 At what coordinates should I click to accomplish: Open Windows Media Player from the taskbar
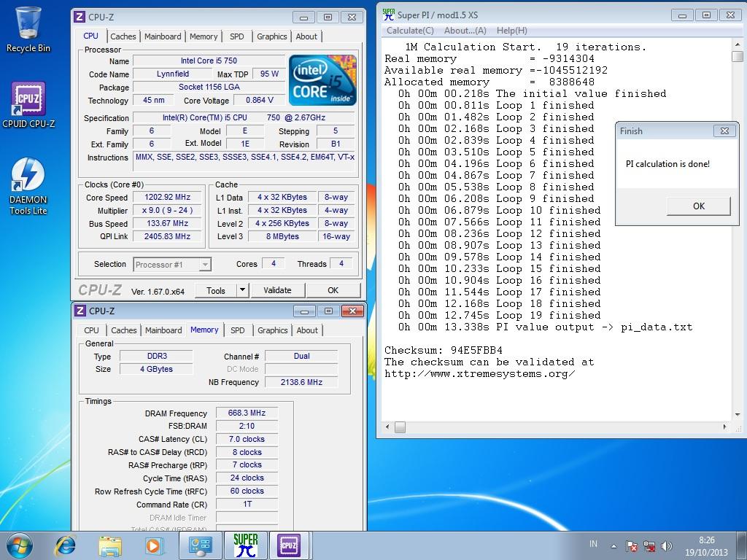[154, 545]
